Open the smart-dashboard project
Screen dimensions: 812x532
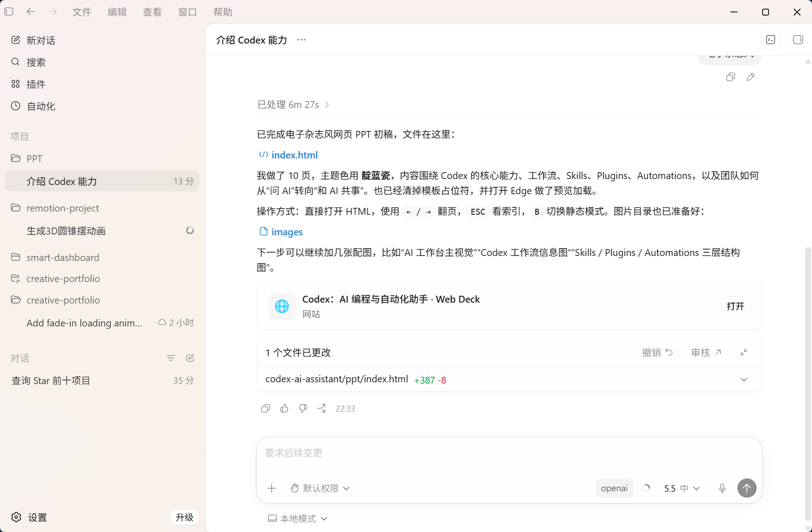[102, 257]
